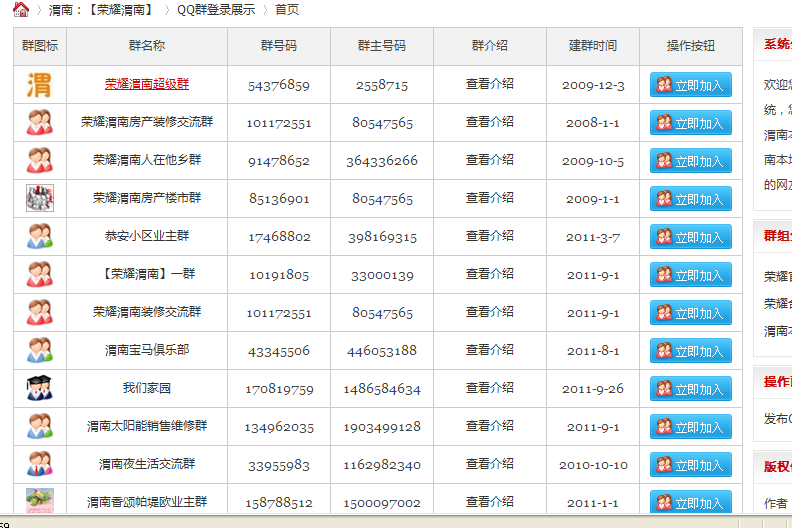Join 渭南太阳能销售维修群 via 立即加入
This screenshot has height=528, width=792.
click(690, 427)
